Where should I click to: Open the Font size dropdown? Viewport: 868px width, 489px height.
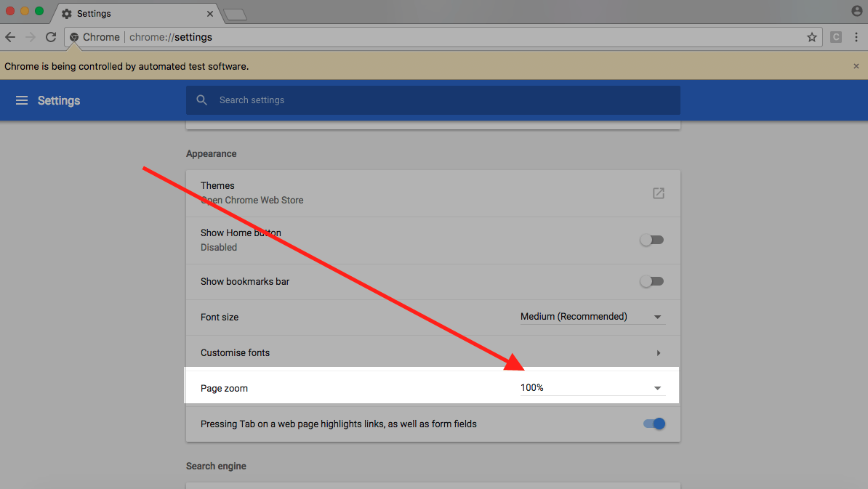click(592, 317)
